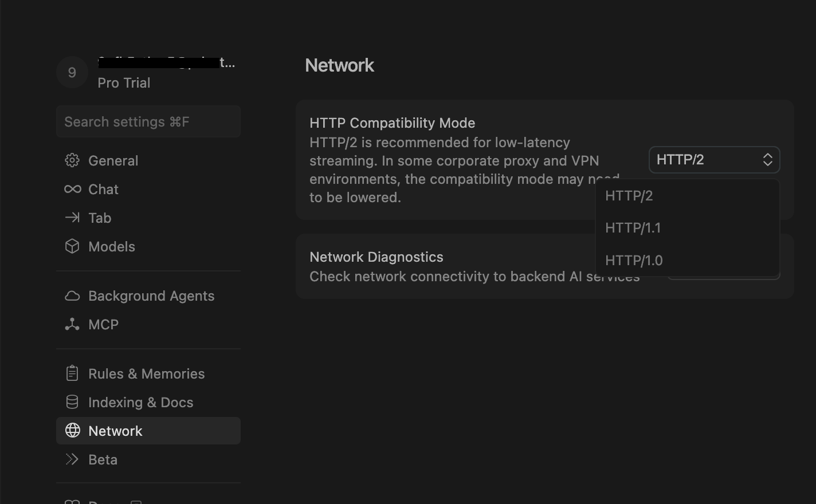Click the Rules & Memories clipboard icon
Screen dimensions: 816x504
[x=72, y=373]
